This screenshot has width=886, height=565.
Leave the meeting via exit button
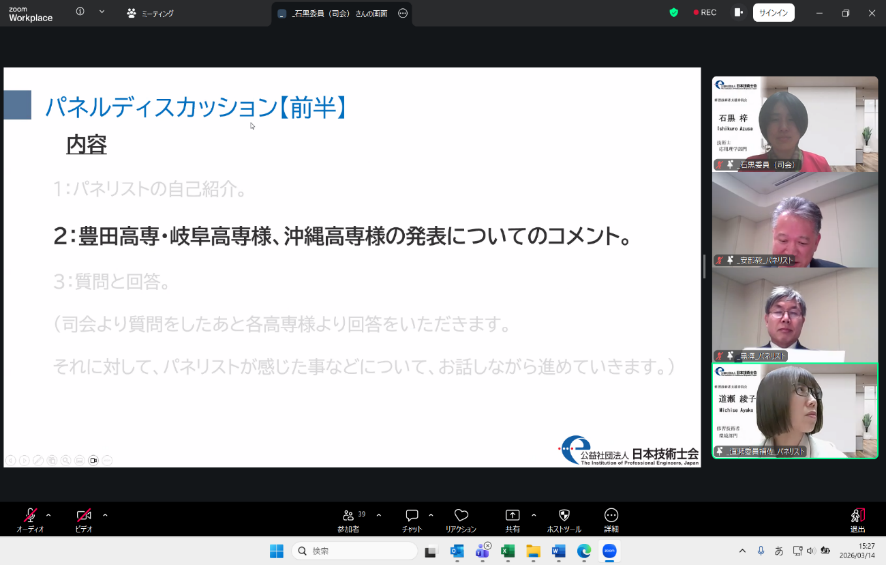(x=857, y=518)
